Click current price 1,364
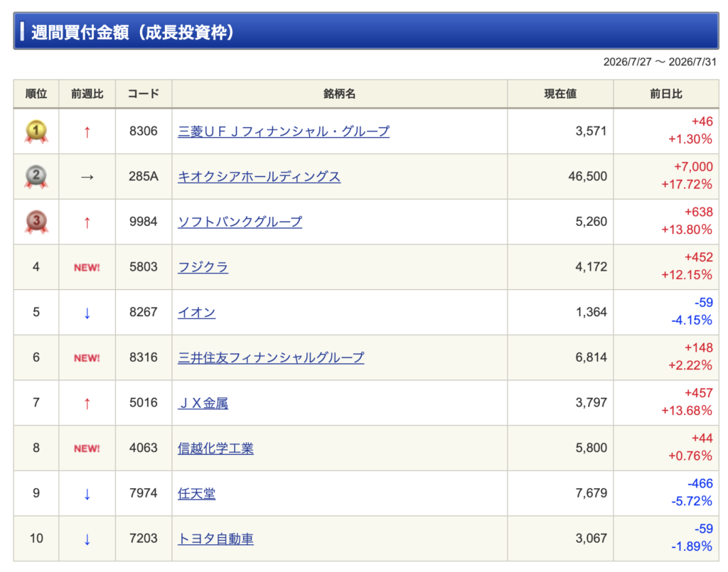The width and height of the screenshot is (728, 572). 591,312
